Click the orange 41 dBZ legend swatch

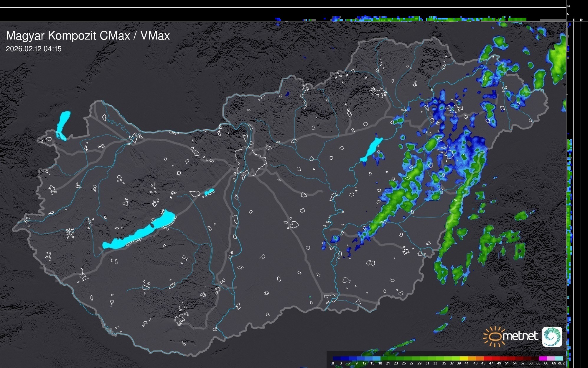[472, 358]
